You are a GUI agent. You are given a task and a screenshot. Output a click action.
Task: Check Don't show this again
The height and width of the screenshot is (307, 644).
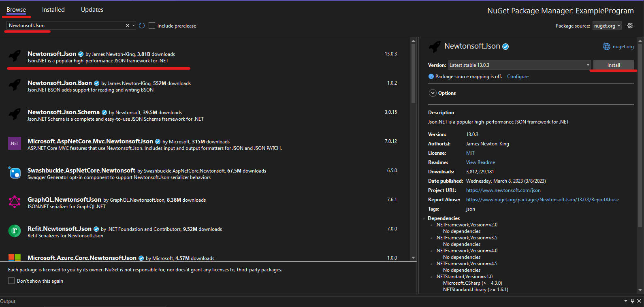tap(11, 281)
